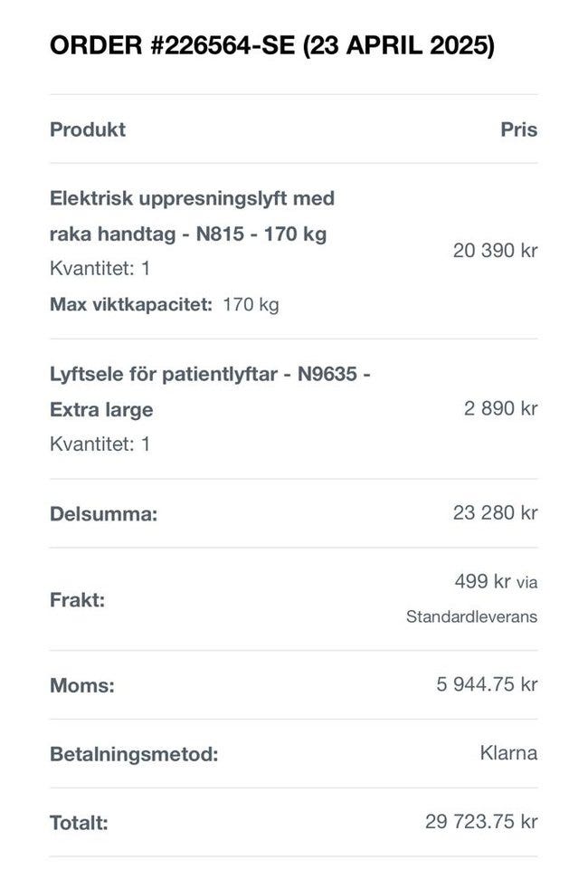Click the Kvantitet line under Lyftsele N9635
Image resolution: width=588 pixels, height=869 pixels.
(x=100, y=444)
